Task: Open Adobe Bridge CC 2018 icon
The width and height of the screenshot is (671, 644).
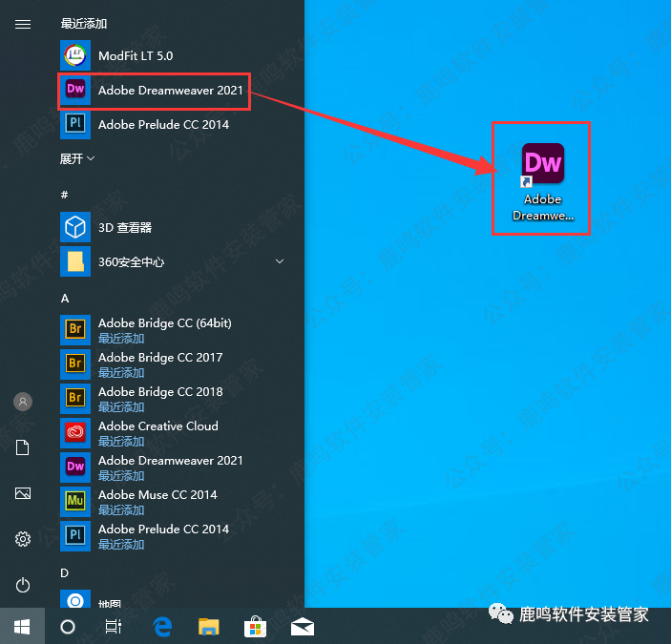Action: point(75,399)
